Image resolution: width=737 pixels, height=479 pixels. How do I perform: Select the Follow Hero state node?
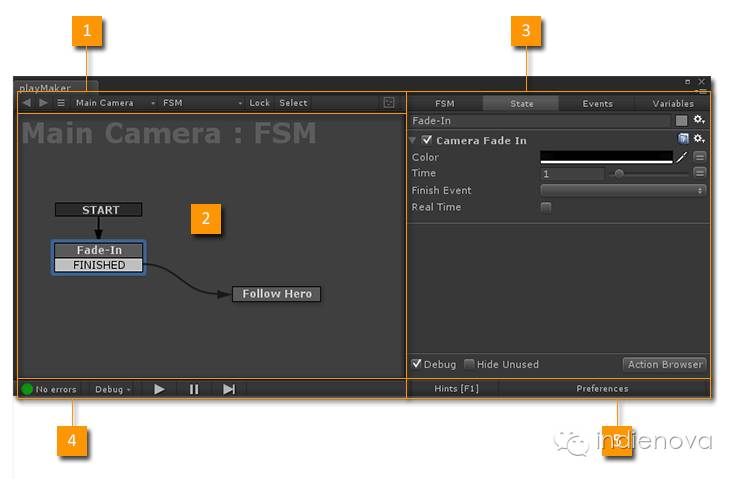coord(277,294)
